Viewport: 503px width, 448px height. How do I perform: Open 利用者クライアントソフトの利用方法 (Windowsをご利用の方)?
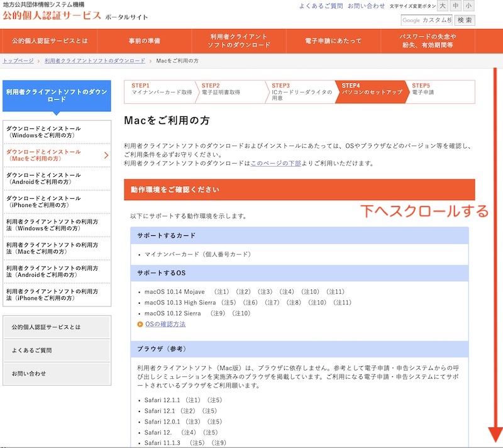pyautogui.click(x=57, y=225)
